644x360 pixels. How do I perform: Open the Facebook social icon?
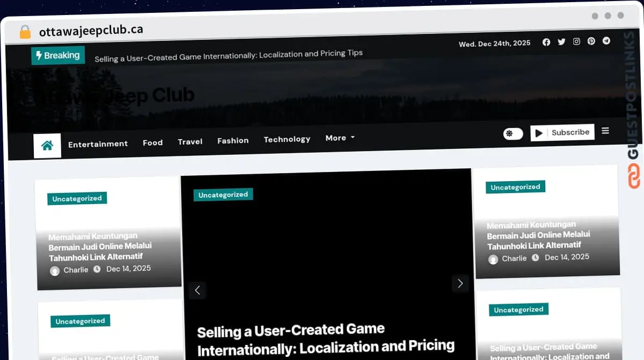click(546, 42)
